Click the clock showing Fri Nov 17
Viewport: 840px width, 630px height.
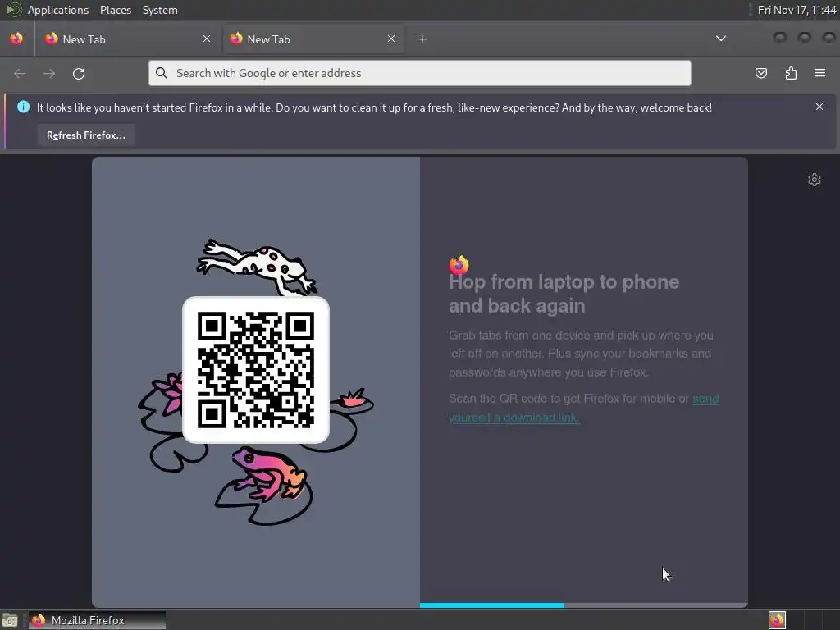797,10
